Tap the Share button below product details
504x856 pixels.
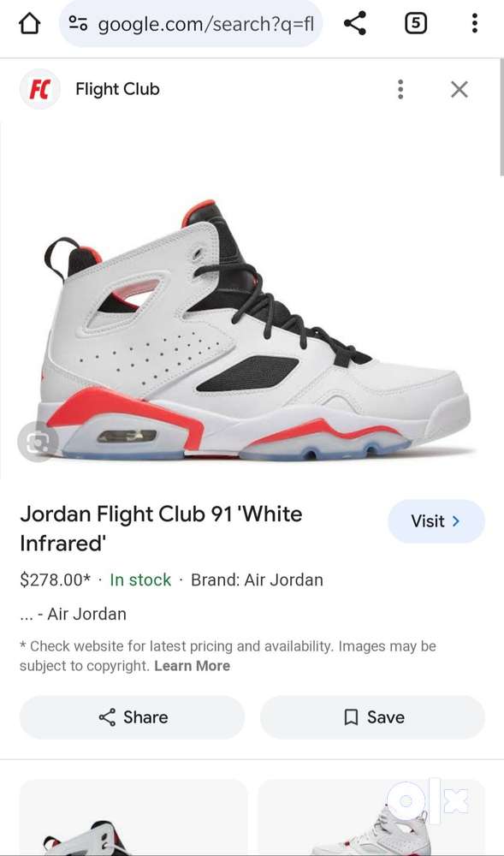point(132,716)
